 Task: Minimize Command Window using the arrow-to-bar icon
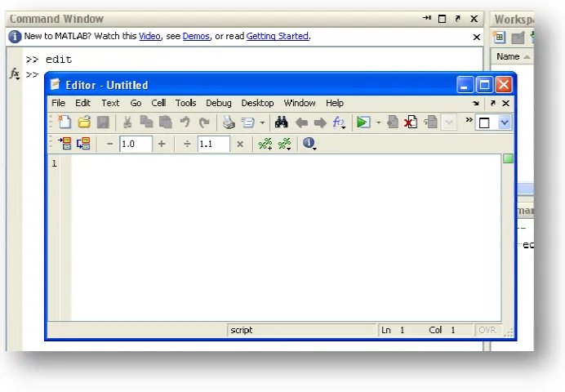tap(427, 18)
